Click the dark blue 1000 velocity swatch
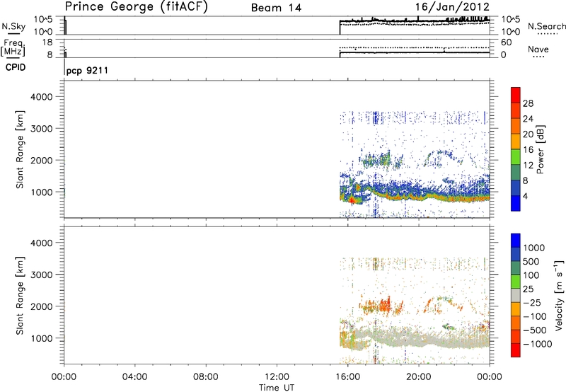Image resolution: width=566 pixels, height=392 pixels. click(x=516, y=241)
